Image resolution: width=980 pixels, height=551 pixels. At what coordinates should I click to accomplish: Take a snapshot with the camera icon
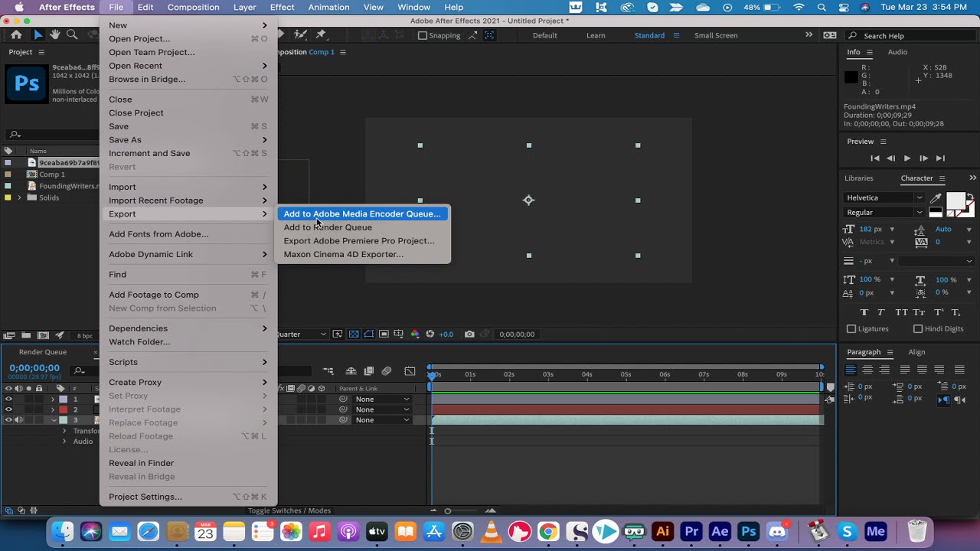pos(469,334)
